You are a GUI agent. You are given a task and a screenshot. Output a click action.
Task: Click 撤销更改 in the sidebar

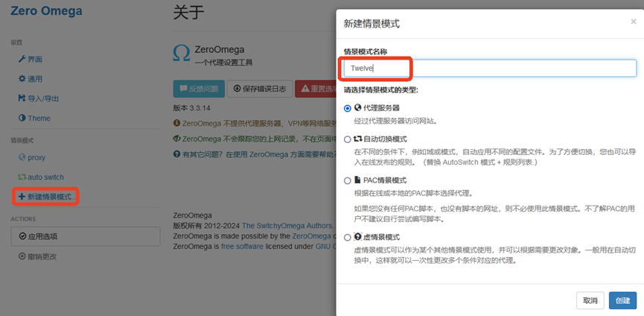(x=38, y=257)
